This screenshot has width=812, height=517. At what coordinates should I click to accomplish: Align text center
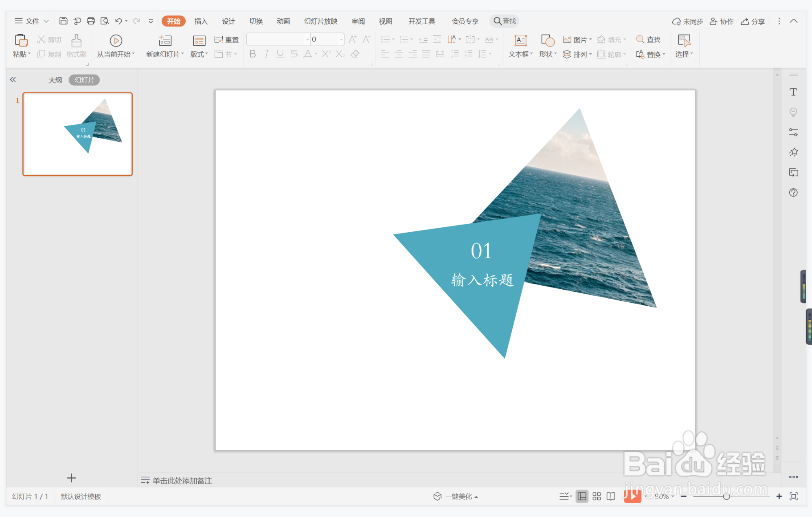pyautogui.click(x=399, y=54)
